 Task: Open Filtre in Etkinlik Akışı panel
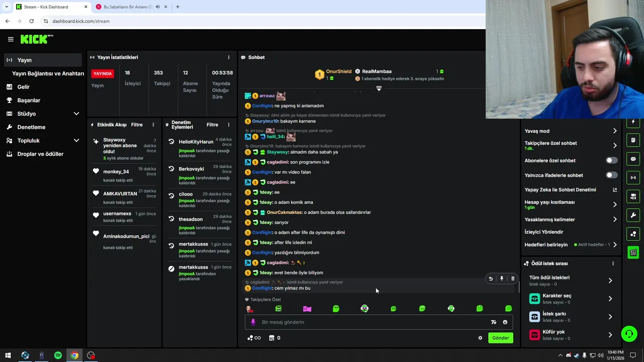pos(137,125)
